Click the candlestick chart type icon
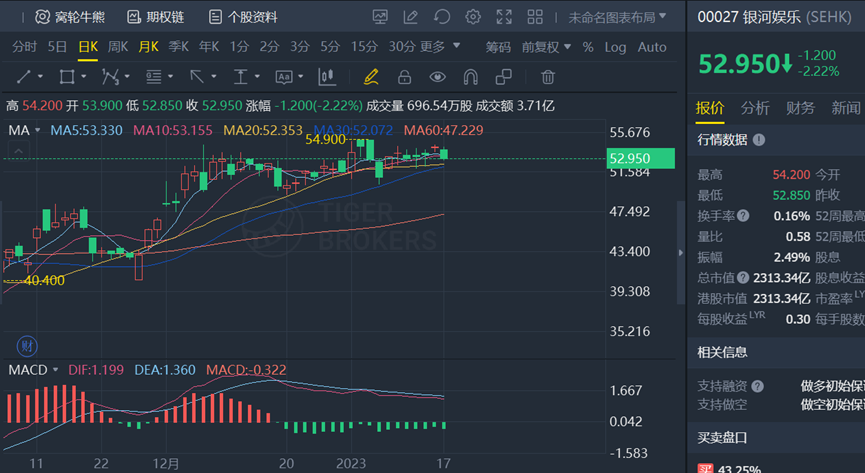 pyautogui.click(x=327, y=77)
